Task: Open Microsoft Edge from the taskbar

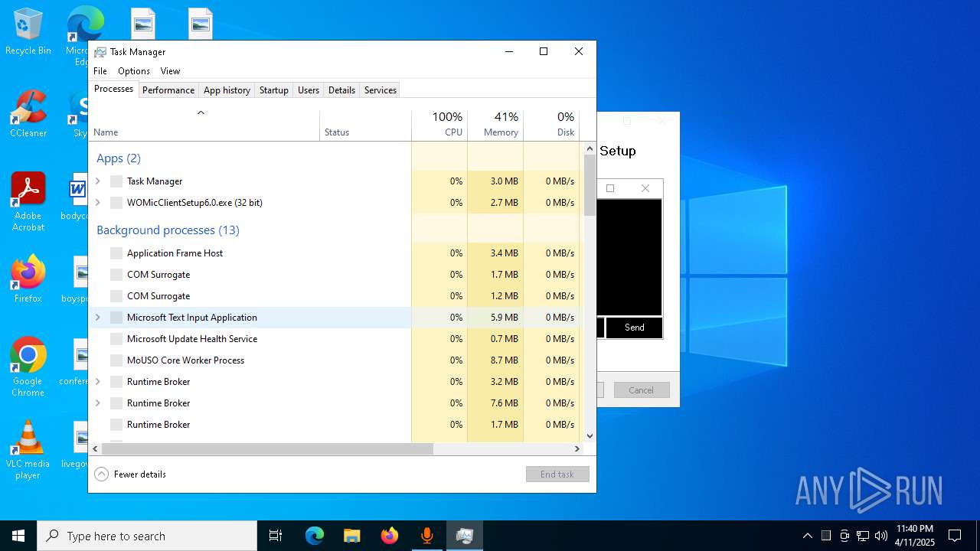Action: tap(315, 536)
